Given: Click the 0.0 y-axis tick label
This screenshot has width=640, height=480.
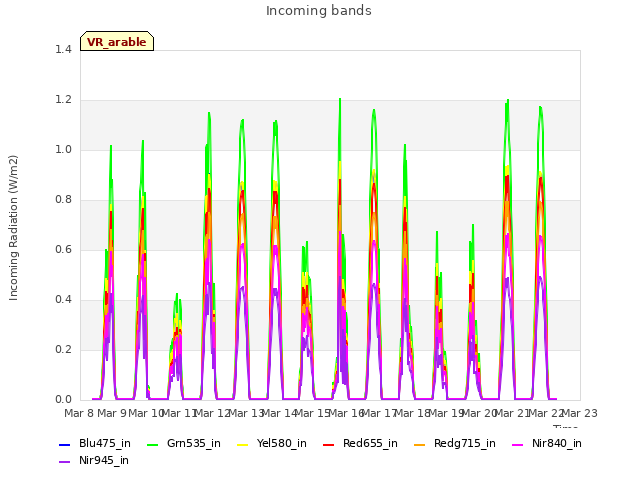Looking at the screenshot, I should click(x=63, y=400).
